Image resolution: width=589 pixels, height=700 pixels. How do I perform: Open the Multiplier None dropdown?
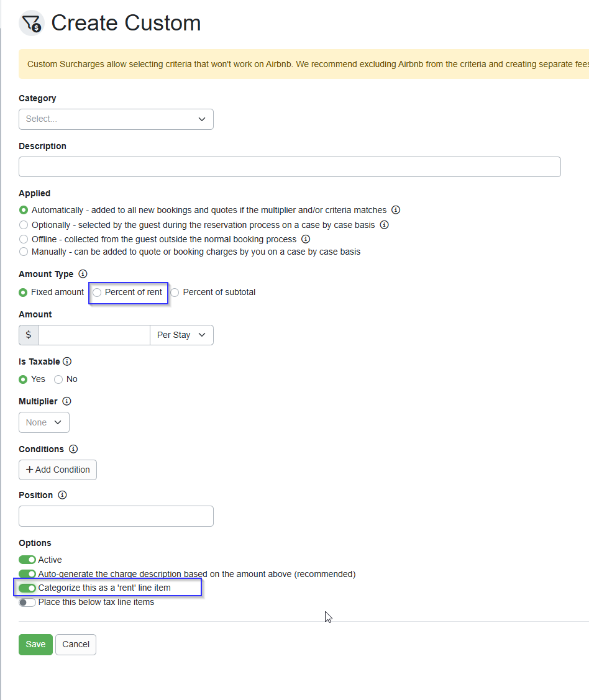[x=44, y=423]
